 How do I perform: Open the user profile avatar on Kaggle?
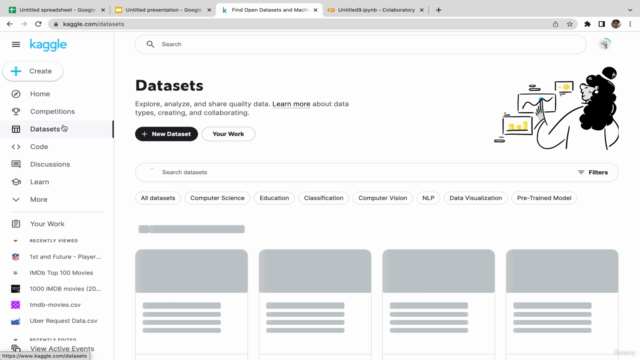(605, 44)
